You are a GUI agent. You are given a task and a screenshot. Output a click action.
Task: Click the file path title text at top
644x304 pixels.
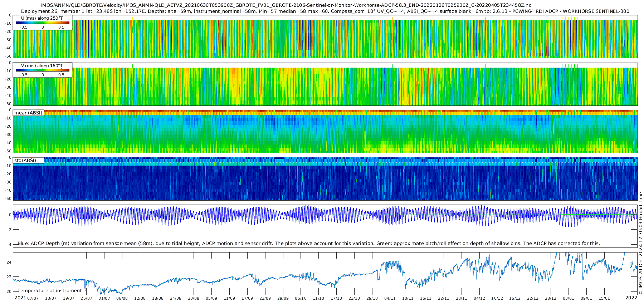tap(286, 5)
